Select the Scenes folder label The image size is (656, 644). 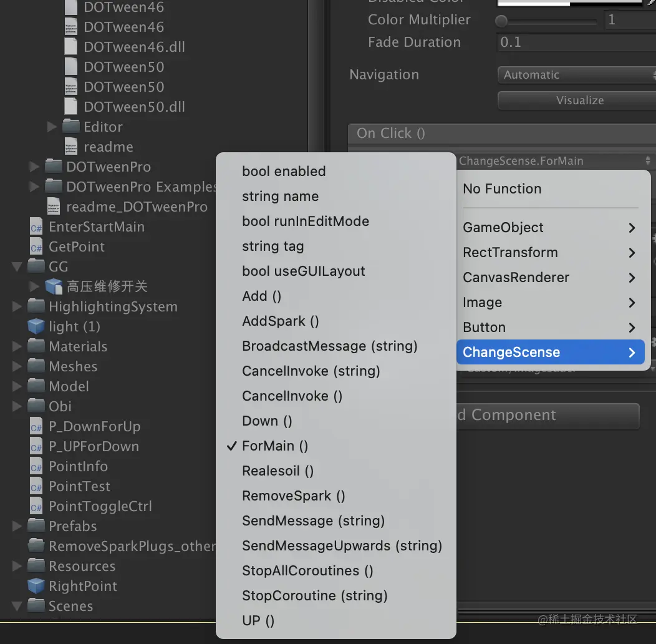click(x=70, y=606)
